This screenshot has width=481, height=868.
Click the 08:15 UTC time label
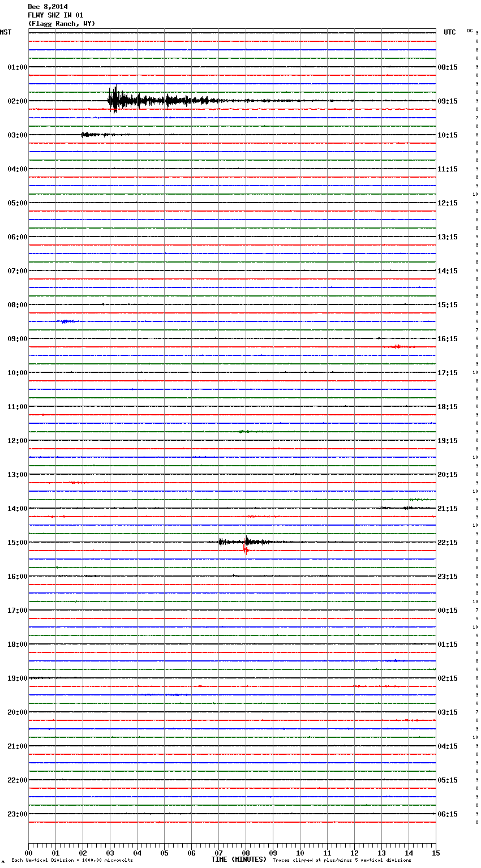click(x=448, y=67)
